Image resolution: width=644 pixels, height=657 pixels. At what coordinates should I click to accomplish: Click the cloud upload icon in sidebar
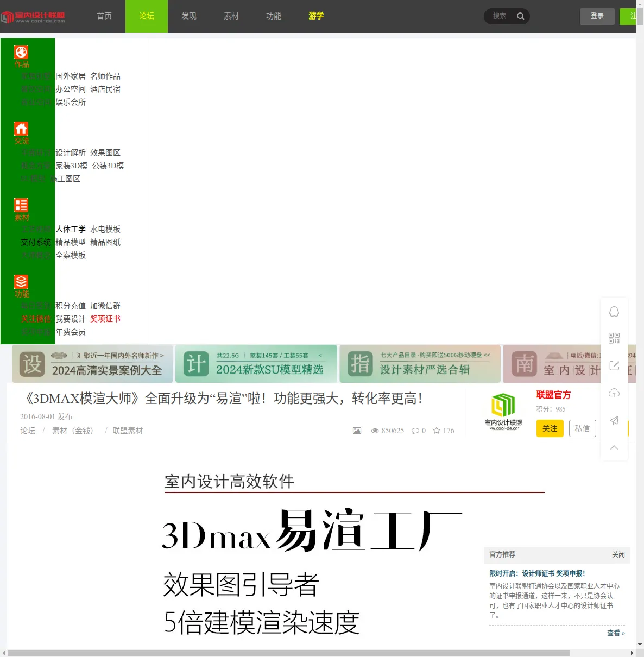coord(614,393)
